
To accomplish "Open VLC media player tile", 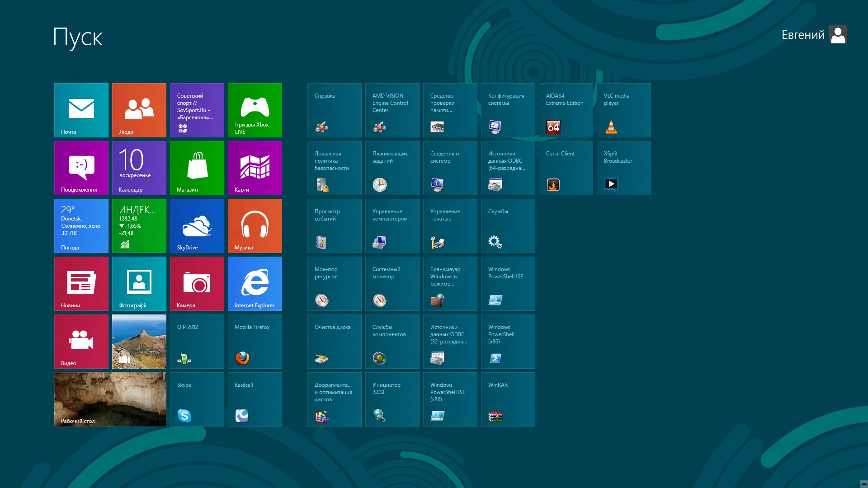I will click(x=624, y=110).
